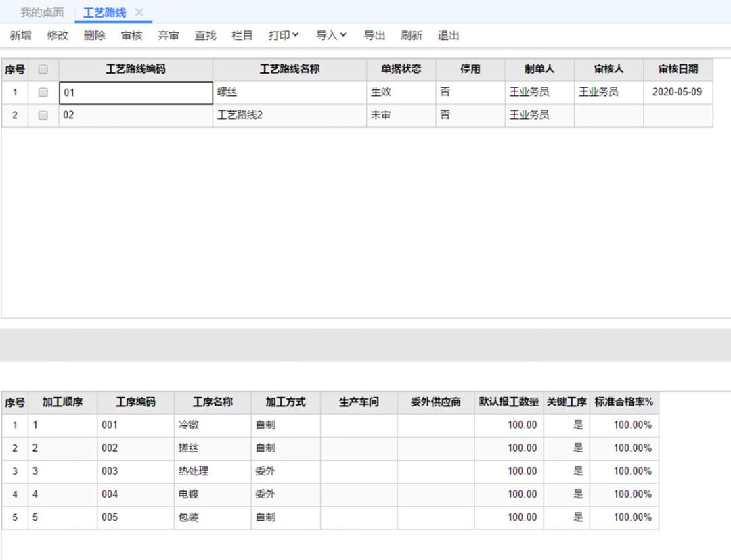Select process code 005 cell

(x=135, y=517)
